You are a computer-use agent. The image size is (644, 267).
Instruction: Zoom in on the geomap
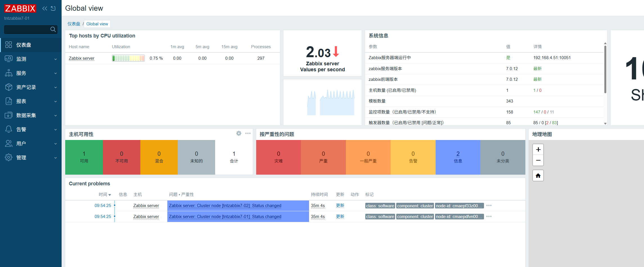point(538,150)
